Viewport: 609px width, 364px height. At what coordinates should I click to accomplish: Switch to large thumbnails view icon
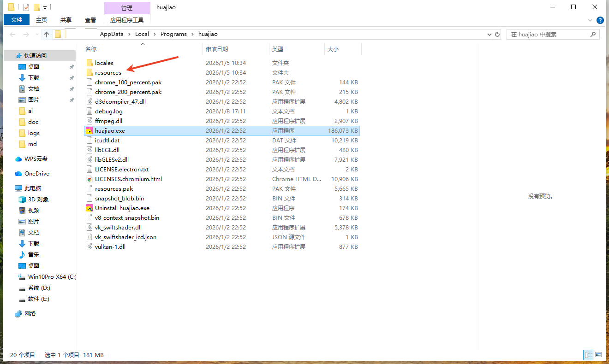point(598,355)
